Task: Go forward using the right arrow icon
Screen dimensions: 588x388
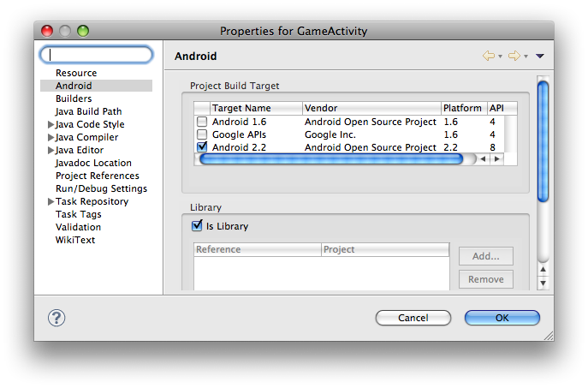Action: click(514, 56)
